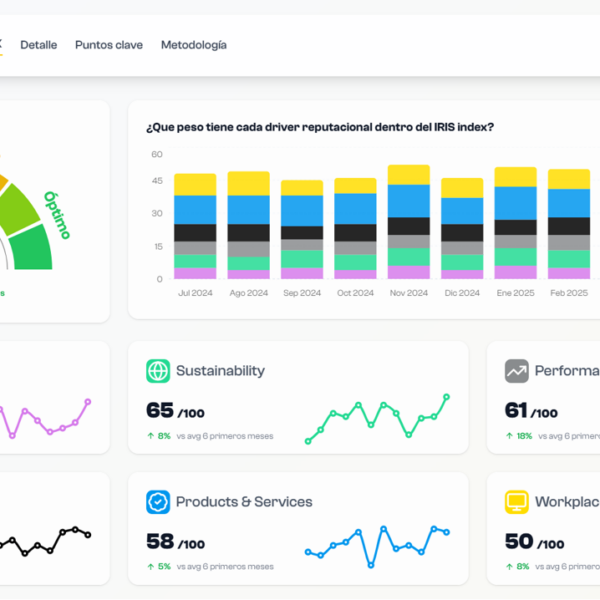
Task: Click the blue segment of the Jul 2024 bar
Action: [x=195, y=209]
